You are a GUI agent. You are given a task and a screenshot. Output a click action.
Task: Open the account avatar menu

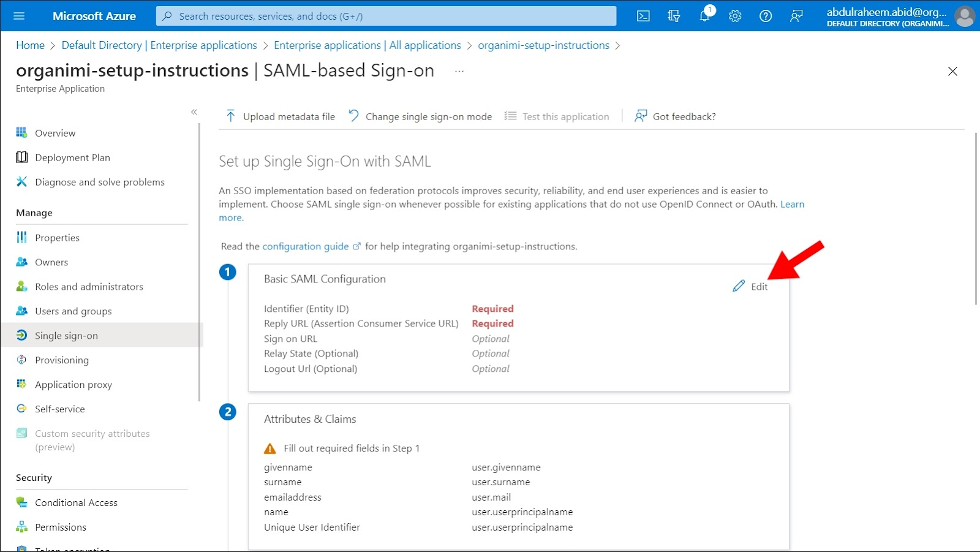point(965,16)
